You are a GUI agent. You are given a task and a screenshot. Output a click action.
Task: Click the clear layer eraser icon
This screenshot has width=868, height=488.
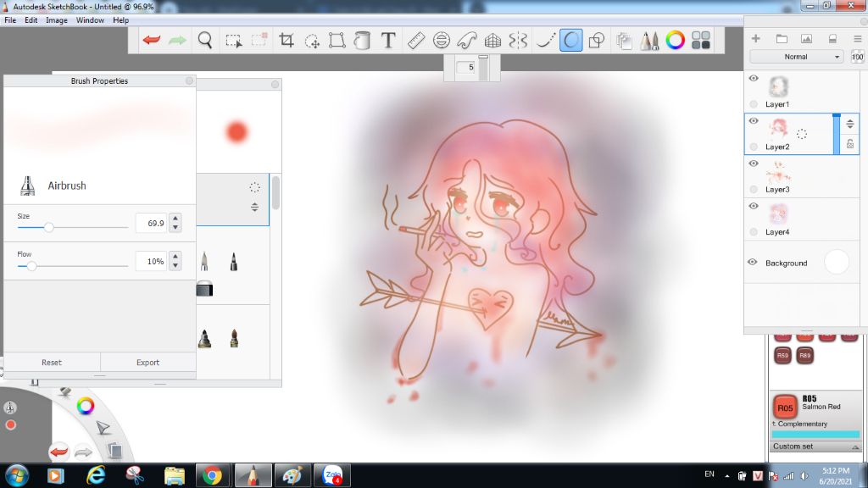click(x=832, y=38)
